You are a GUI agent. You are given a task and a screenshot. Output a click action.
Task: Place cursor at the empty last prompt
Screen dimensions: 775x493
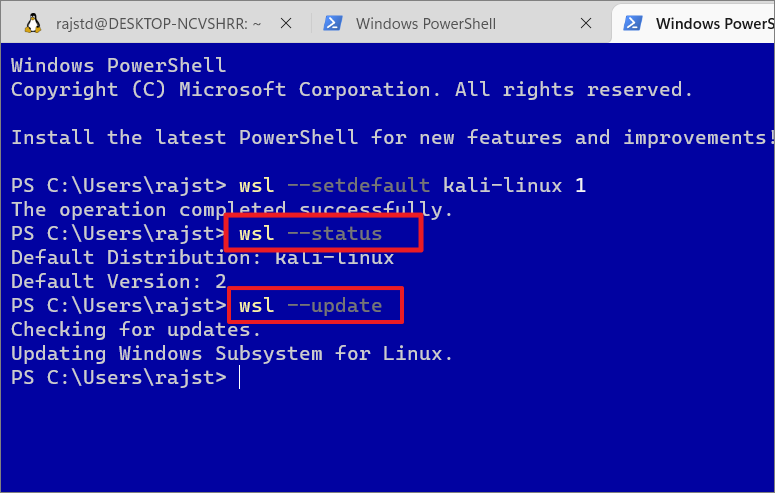(x=239, y=377)
